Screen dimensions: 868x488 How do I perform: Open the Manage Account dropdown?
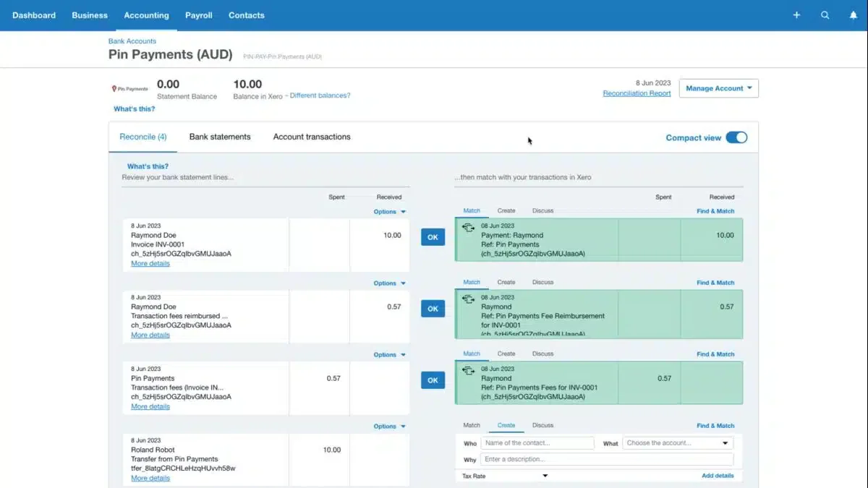coord(718,88)
